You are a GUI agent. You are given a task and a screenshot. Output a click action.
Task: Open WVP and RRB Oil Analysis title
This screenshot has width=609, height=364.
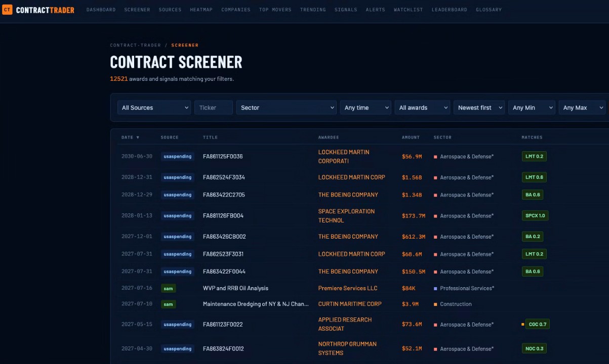coord(235,288)
